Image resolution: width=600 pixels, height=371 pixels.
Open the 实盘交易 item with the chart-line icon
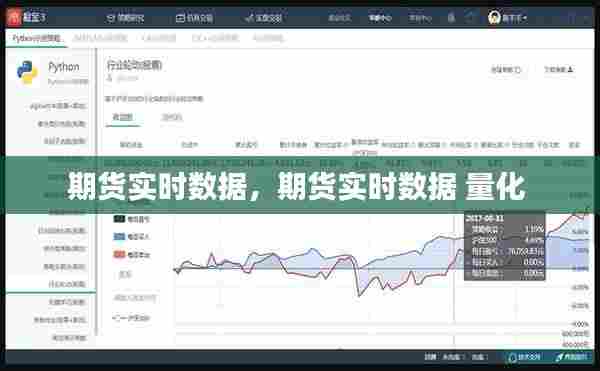(263, 18)
